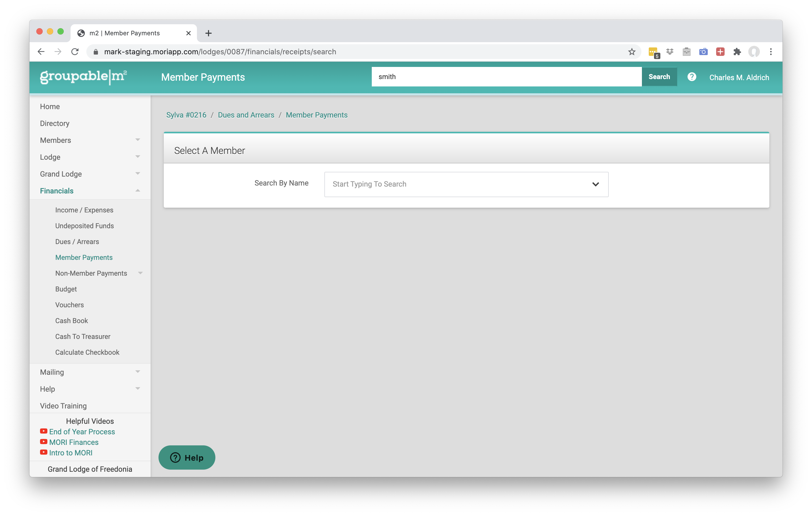Follow the Dues and Arrears breadcrumb
This screenshot has height=516, width=812.
246,115
